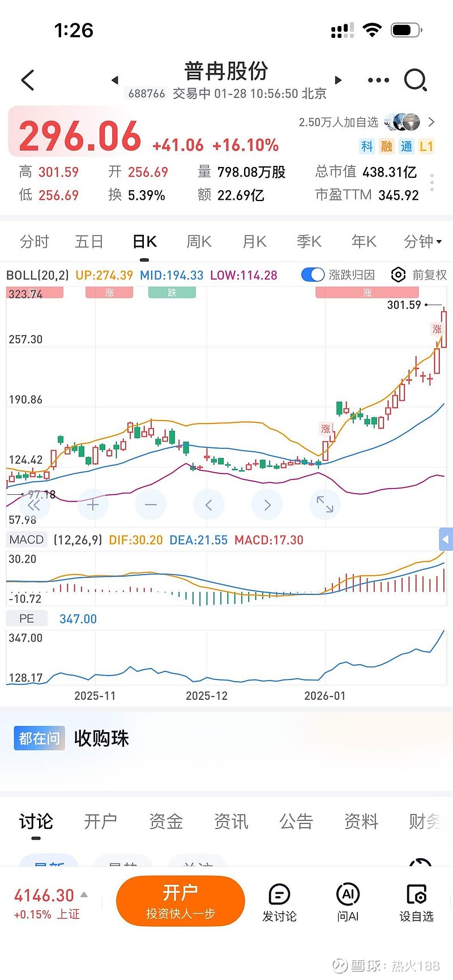Screen dimensions: 453x980
Task: Select the 资金 tab
Action: pyautogui.click(x=166, y=821)
